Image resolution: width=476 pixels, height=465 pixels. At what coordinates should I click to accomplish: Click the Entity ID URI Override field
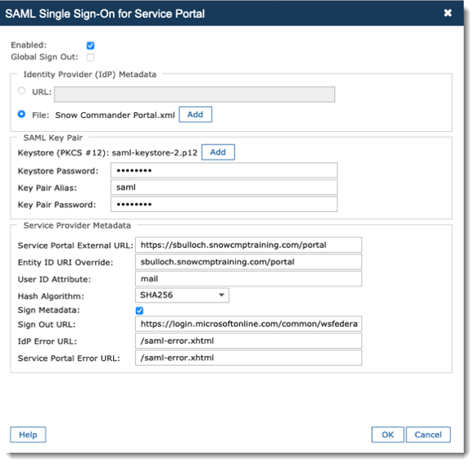(248, 262)
